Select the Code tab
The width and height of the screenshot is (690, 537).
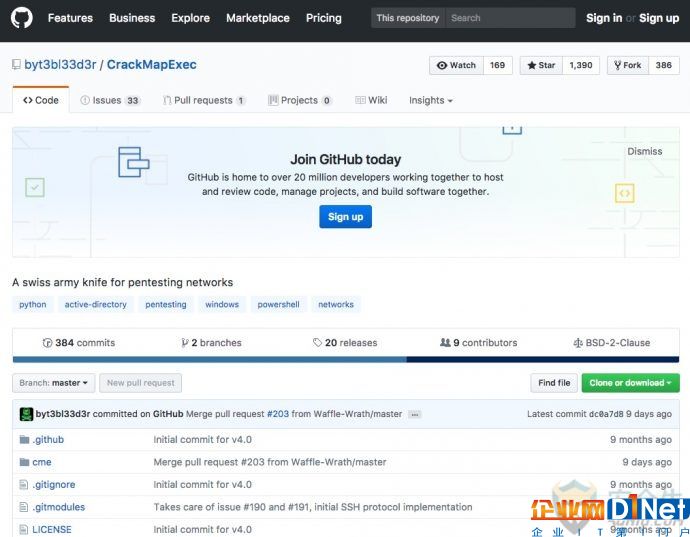41,100
